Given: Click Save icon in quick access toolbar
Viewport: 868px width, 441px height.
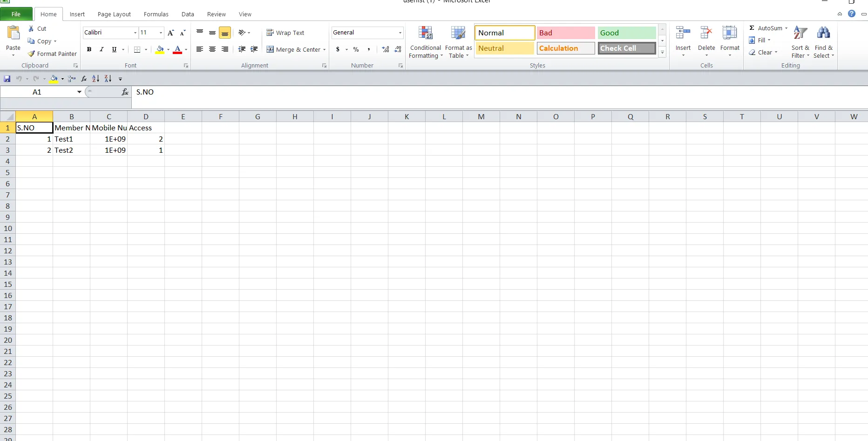Looking at the screenshot, I should pyautogui.click(x=7, y=79).
